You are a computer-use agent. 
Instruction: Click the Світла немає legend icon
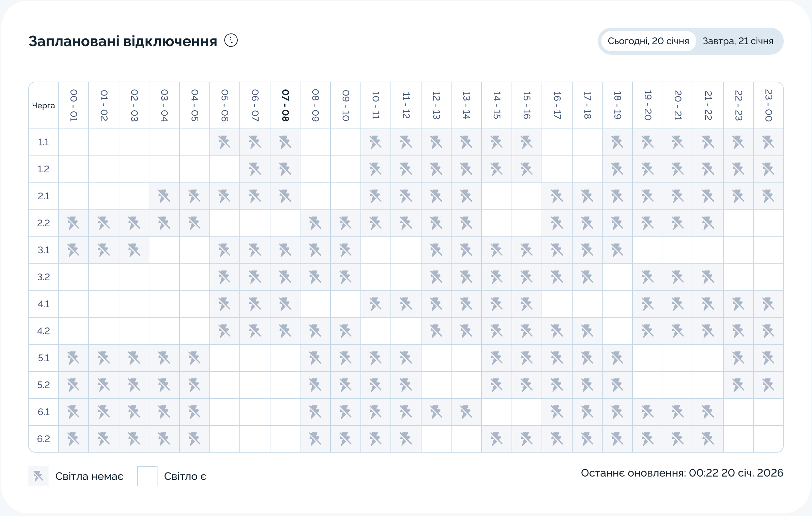click(38, 476)
